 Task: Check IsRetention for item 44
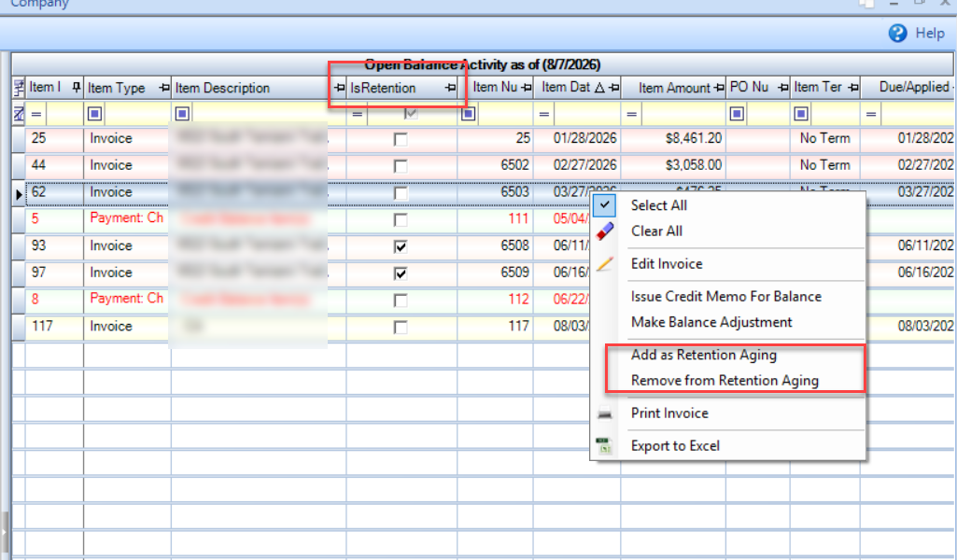click(x=401, y=166)
